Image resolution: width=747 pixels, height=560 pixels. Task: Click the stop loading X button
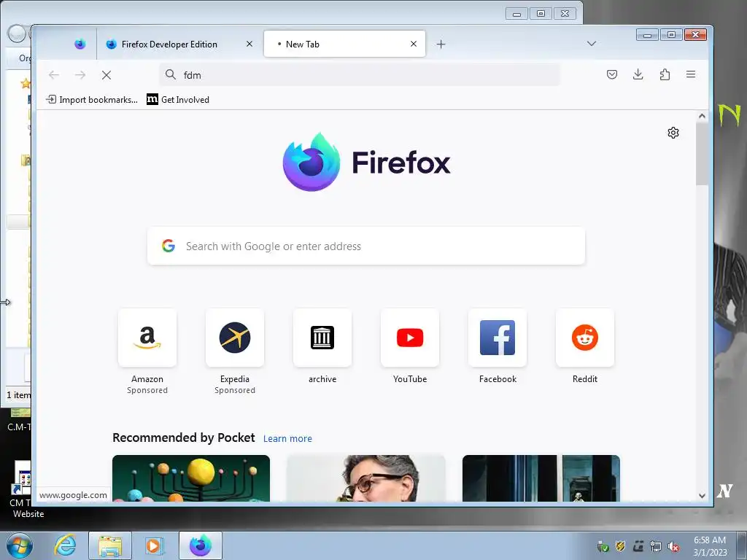tap(107, 75)
